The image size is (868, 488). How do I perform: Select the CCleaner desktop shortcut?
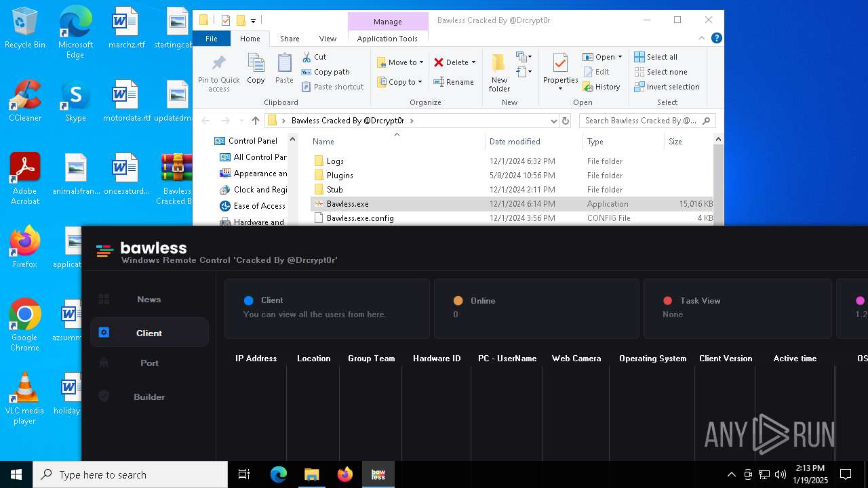coord(25,100)
